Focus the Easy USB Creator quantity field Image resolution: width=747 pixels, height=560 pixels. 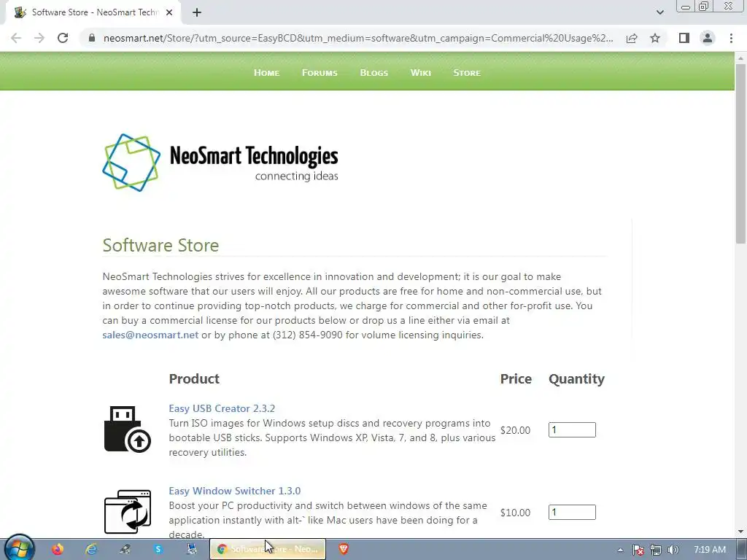[x=572, y=430]
